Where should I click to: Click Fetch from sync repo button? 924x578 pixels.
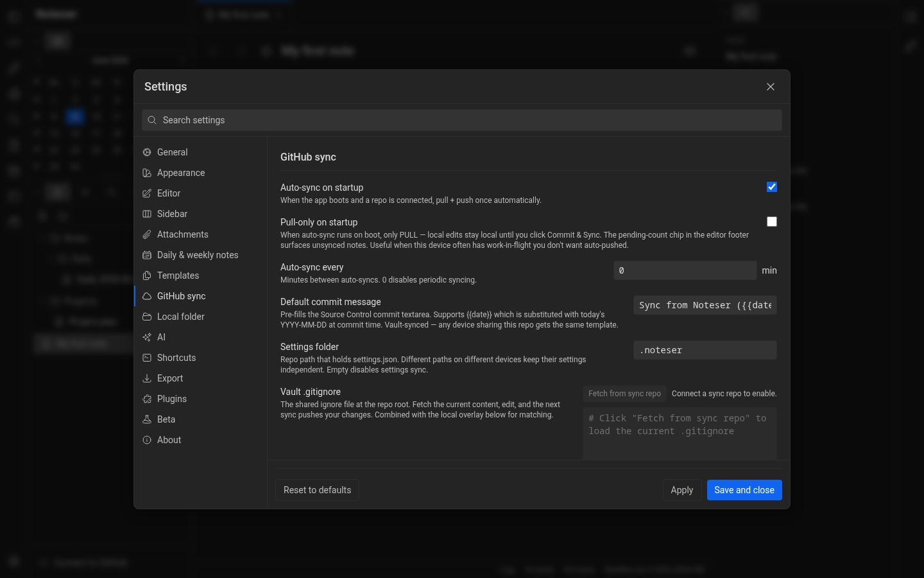(x=624, y=394)
